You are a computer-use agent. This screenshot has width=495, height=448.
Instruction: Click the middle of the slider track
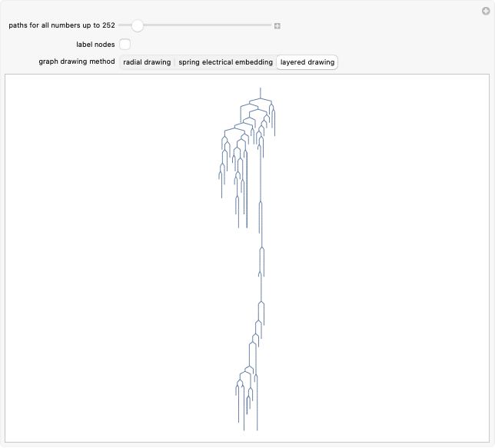point(195,25)
